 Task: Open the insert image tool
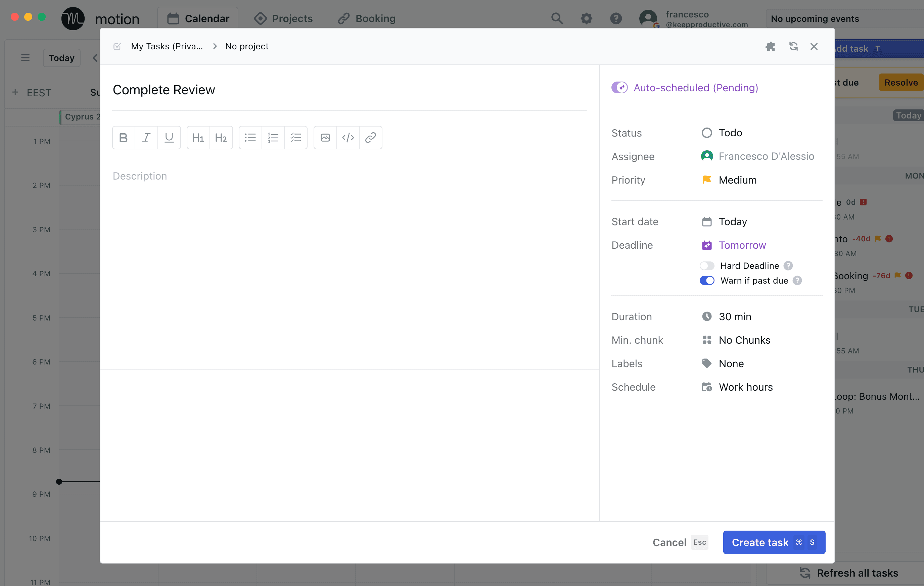click(325, 137)
